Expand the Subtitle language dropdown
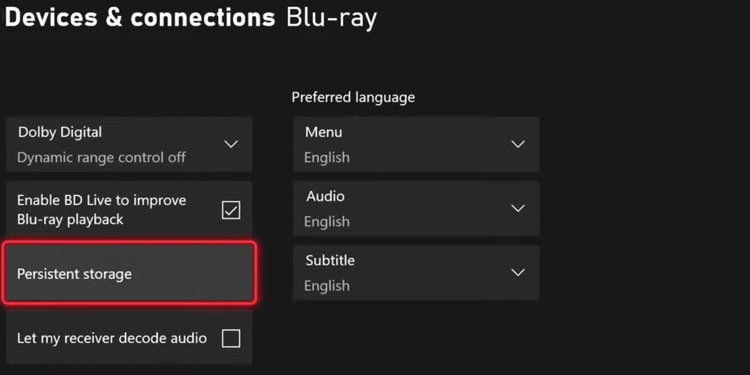The height and width of the screenshot is (375, 750). click(416, 272)
